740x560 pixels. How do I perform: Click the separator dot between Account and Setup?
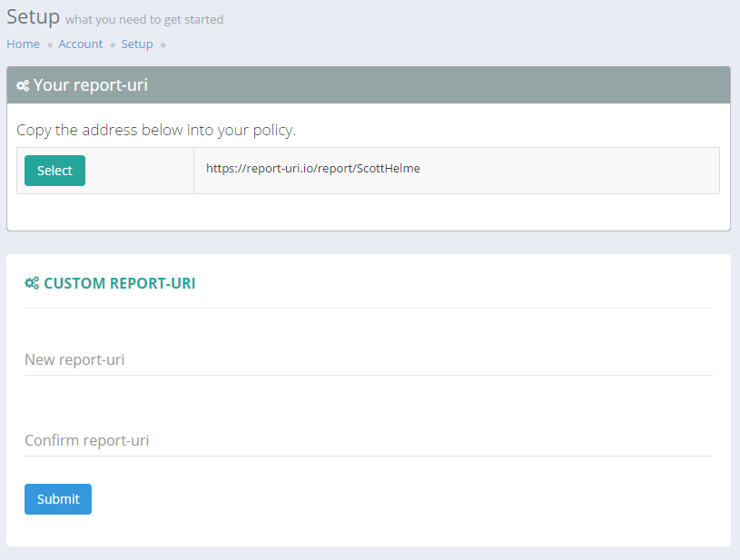pos(113,44)
